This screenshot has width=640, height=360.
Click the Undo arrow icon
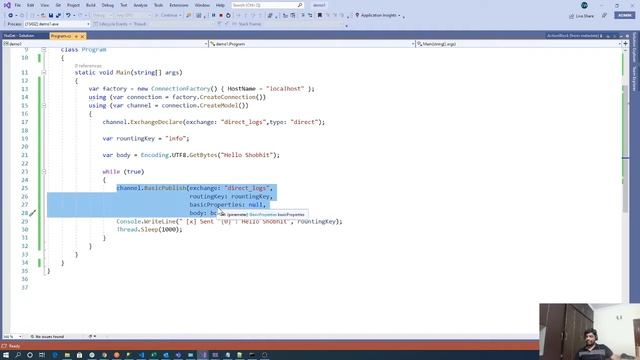tap(68, 16)
